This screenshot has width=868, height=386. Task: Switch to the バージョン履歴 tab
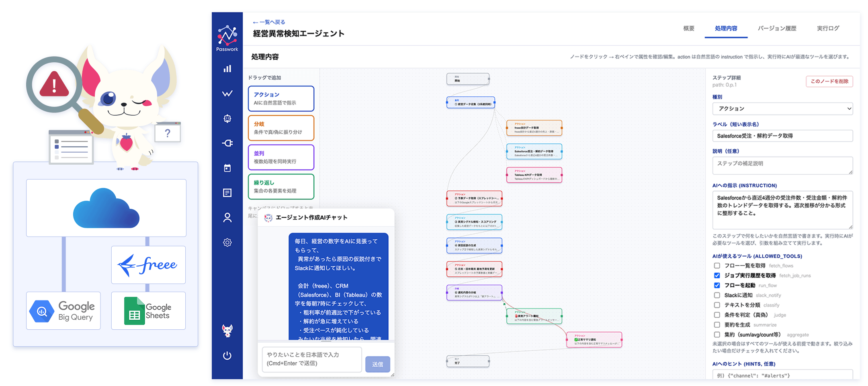click(777, 29)
